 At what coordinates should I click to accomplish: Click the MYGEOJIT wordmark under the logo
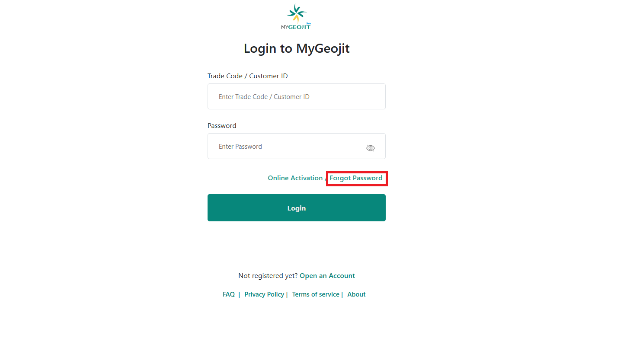(x=296, y=27)
